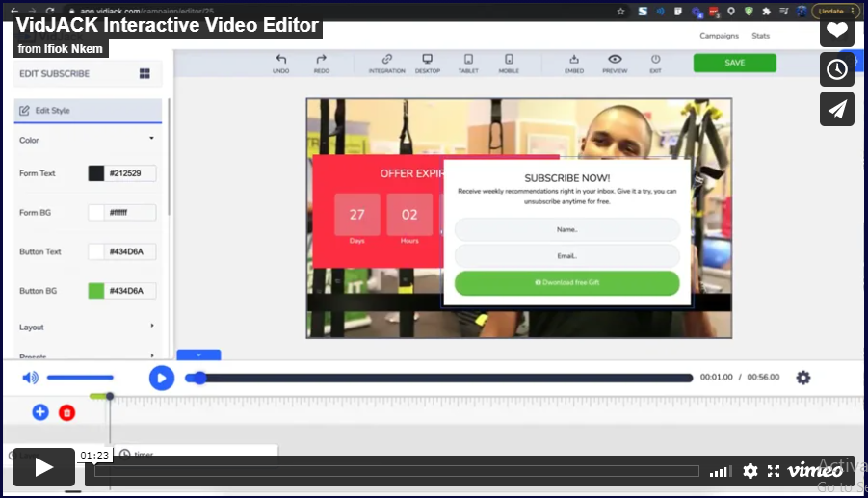Screen dimensions: 868x498
Task: Click the timeline playhead marker
Action: 110,396
